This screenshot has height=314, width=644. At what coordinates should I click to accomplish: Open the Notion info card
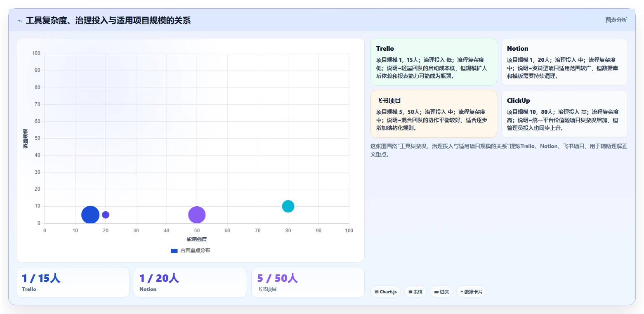click(x=564, y=62)
